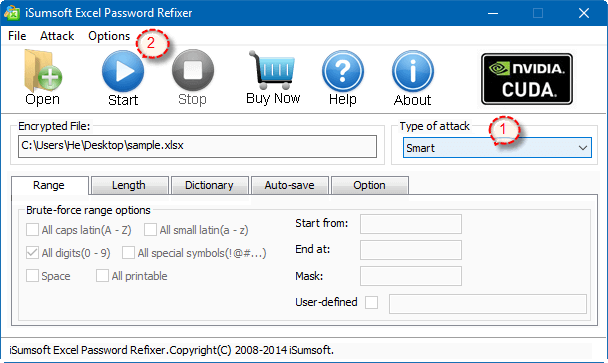
Task: Open the File menu
Action: (17, 36)
